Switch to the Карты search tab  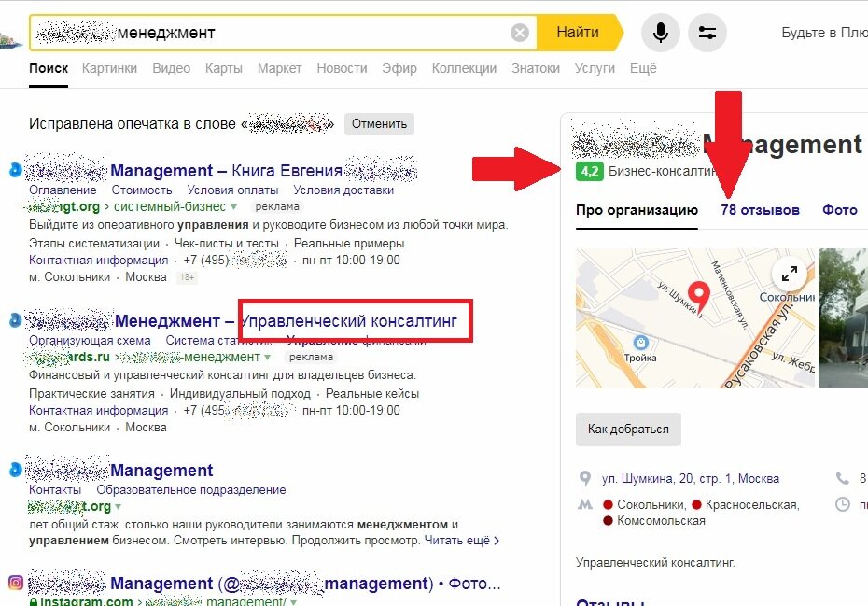pyautogui.click(x=224, y=68)
